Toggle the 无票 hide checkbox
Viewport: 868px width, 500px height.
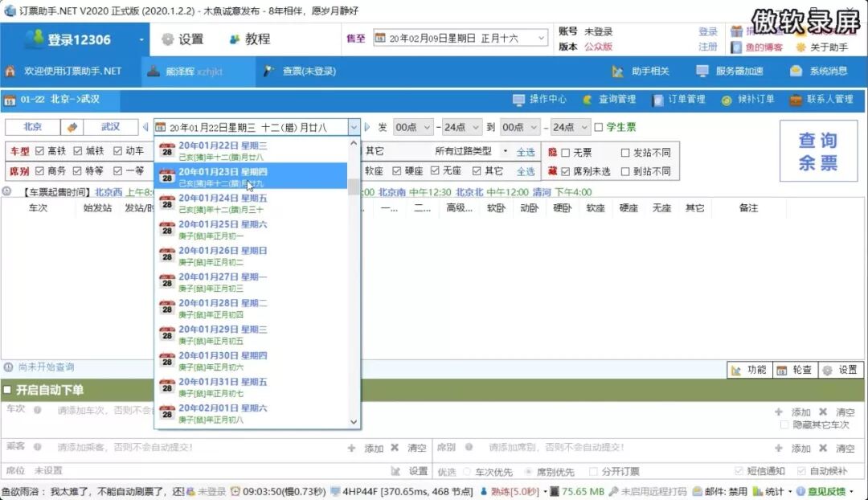click(x=565, y=152)
